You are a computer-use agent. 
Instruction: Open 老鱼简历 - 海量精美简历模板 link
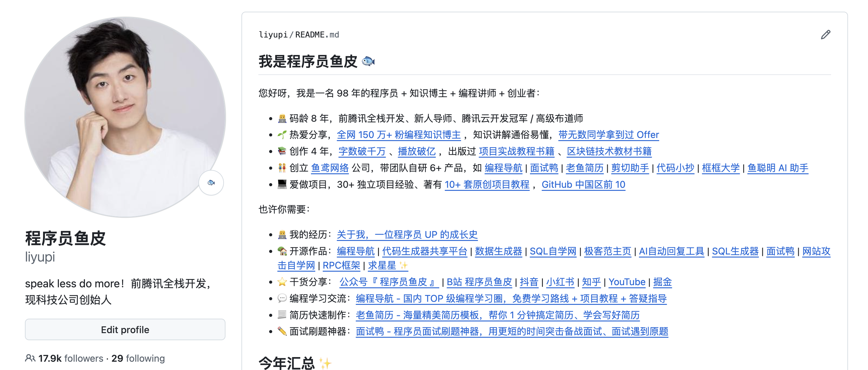pos(498,315)
